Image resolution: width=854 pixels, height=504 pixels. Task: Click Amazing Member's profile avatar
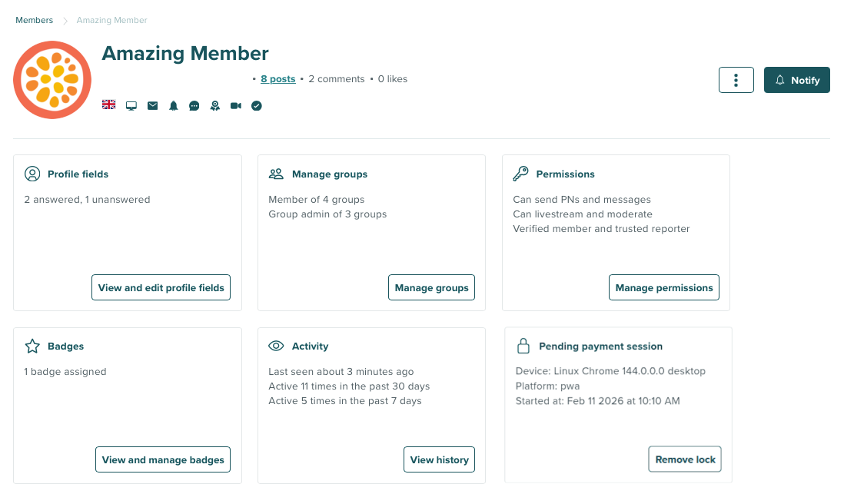tap(52, 79)
